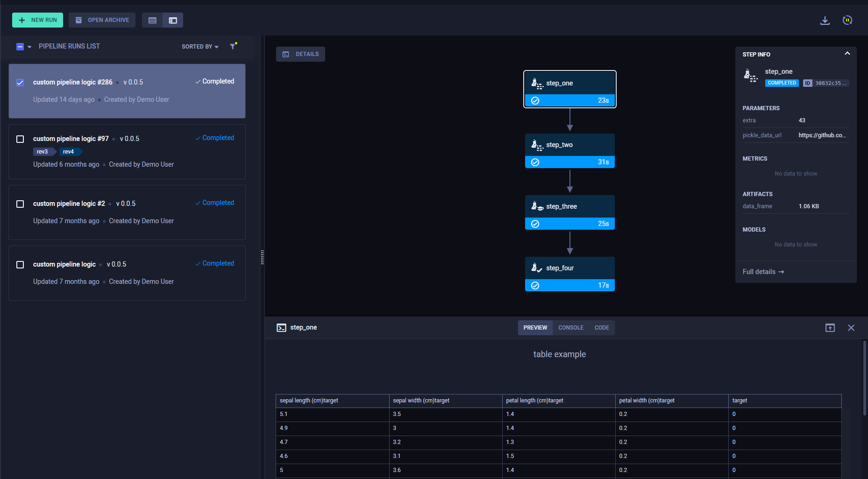Click the auto-refresh pause icon
This screenshot has height=479, width=868.
click(847, 20)
